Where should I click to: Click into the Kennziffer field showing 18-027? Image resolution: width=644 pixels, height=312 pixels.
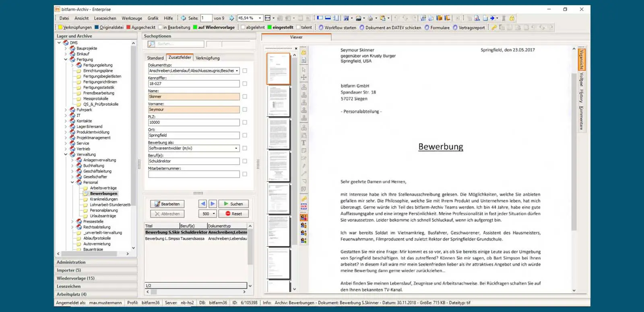coord(194,84)
